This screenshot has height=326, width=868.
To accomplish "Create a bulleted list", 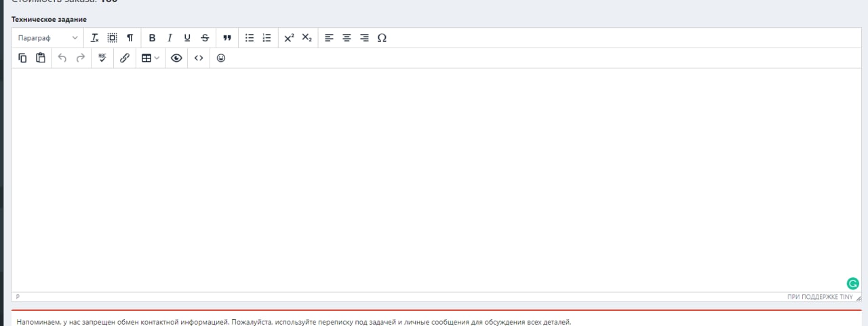I will (x=250, y=38).
